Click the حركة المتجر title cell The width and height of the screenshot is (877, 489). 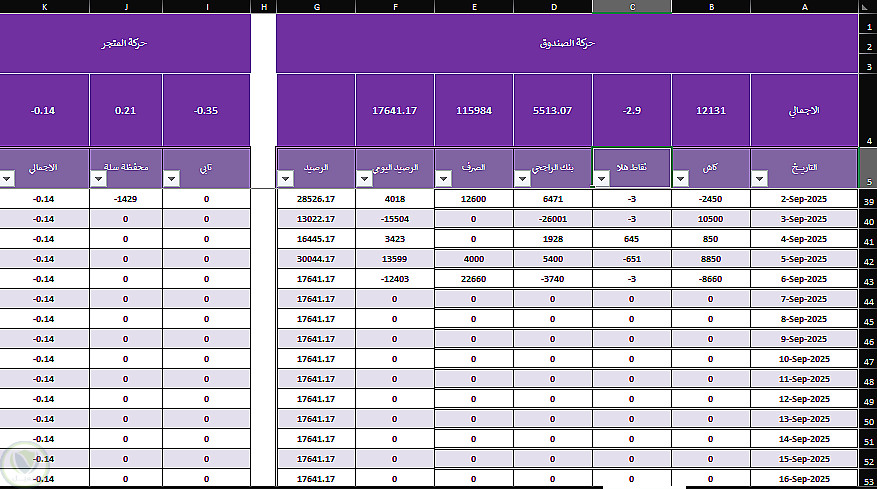coord(125,43)
